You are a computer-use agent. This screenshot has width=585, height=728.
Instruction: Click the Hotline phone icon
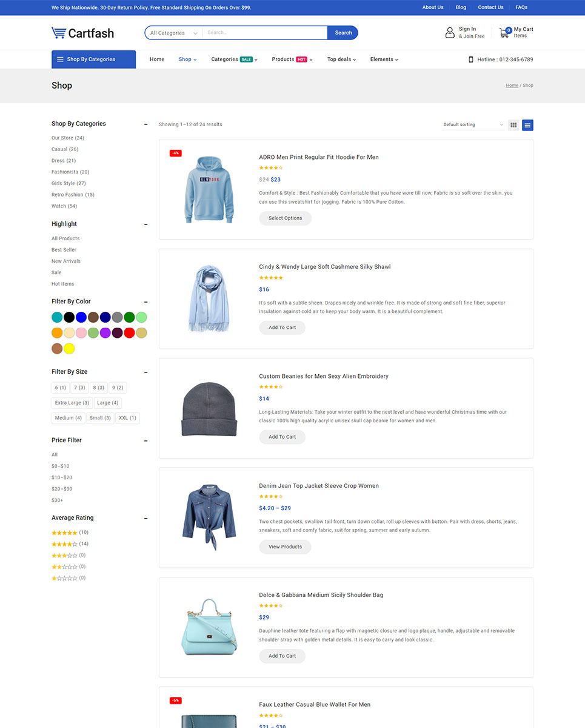[x=471, y=59]
